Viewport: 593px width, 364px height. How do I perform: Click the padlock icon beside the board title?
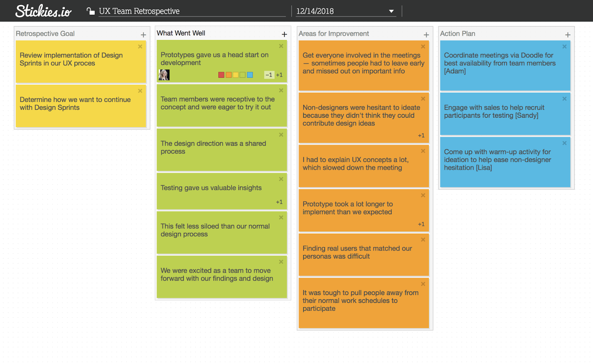(x=91, y=11)
